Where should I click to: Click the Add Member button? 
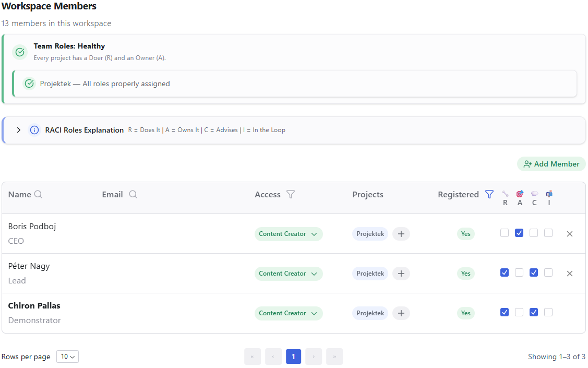pyautogui.click(x=551, y=164)
